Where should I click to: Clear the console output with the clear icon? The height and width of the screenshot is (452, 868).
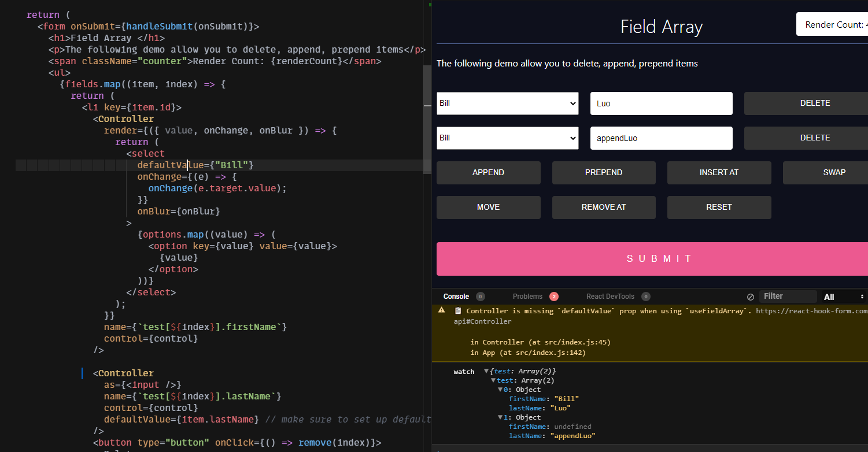750,296
